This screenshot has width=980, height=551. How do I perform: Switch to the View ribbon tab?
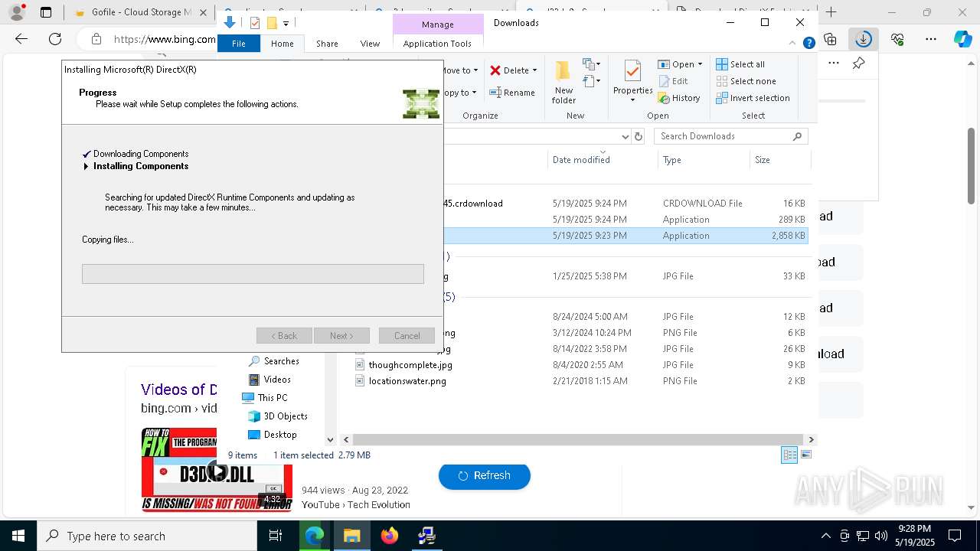370,44
